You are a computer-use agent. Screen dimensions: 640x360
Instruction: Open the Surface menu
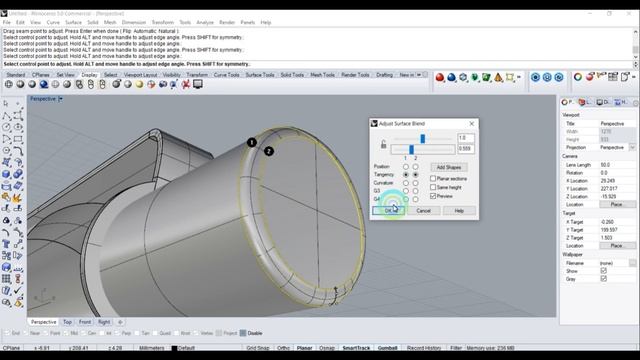pos(73,22)
